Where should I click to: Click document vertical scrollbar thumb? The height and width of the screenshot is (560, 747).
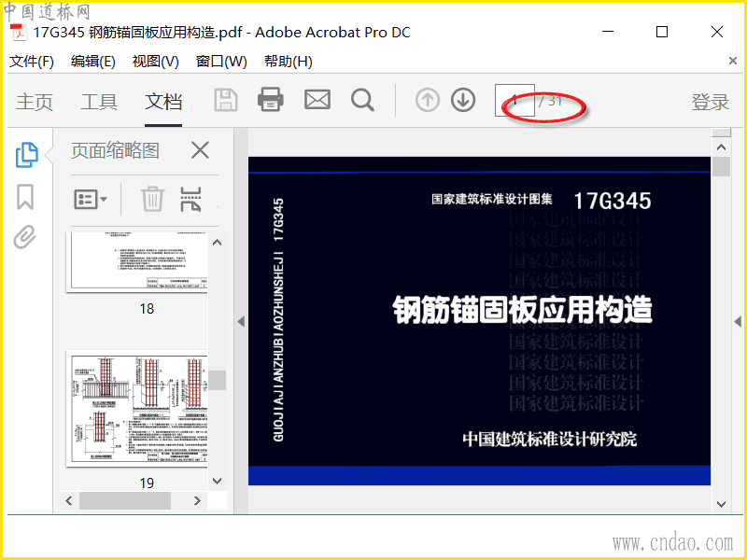pos(721,167)
